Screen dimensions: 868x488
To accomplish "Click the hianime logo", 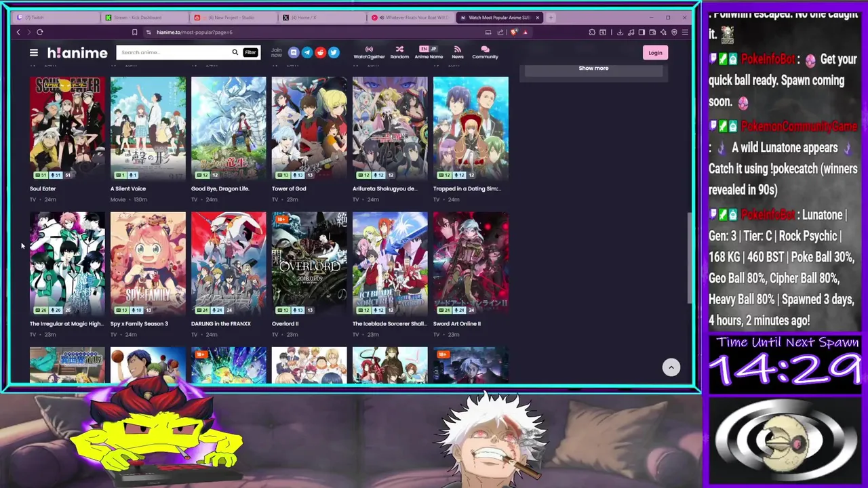I will (77, 53).
